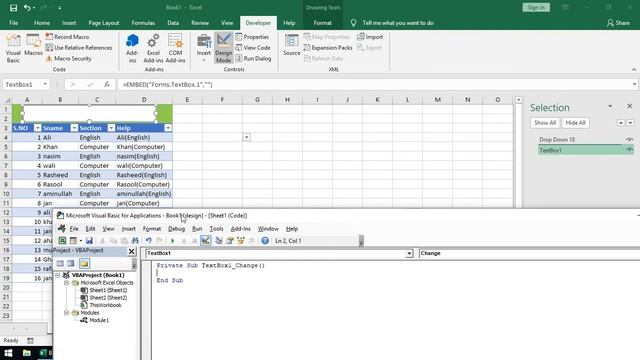Open COM Add-ins dialog

176,48
